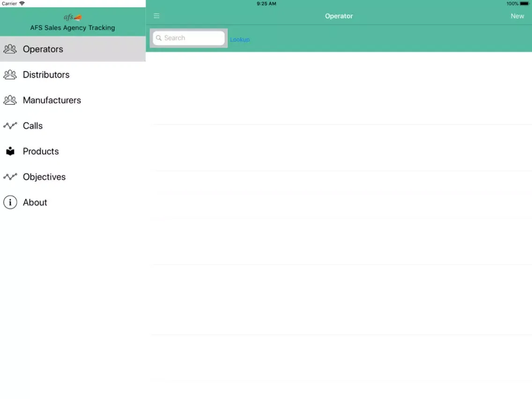Screen dimensions: 532x399
Task: Tap the New button
Action: 517,16
